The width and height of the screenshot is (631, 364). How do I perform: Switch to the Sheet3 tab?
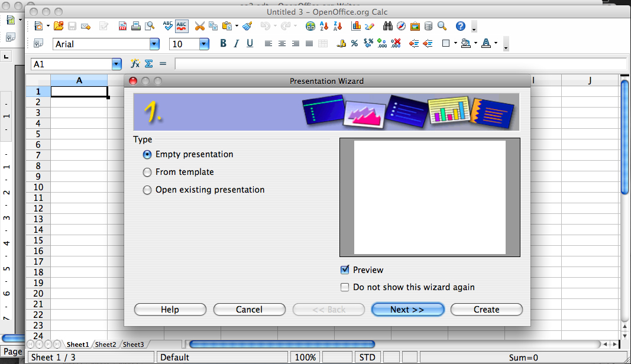coord(133,344)
